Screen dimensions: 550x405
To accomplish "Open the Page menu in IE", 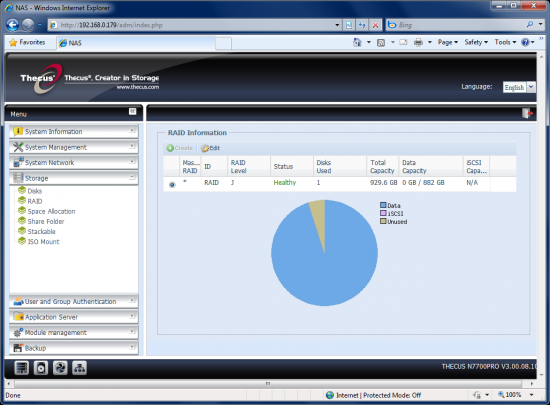I will [x=448, y=42].
